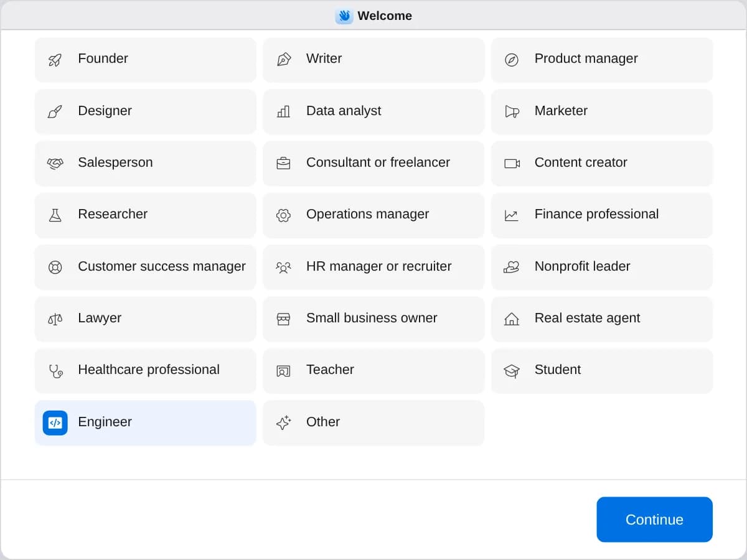This screenshot has height=560, width=747.
Task: Pick the stethoscope icon for Healthcare professional
Action: 55,371
